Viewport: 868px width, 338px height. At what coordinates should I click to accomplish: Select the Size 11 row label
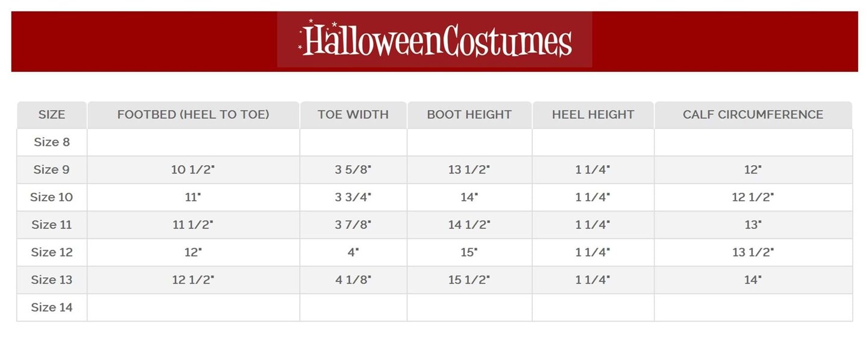(x=52, y=225)
